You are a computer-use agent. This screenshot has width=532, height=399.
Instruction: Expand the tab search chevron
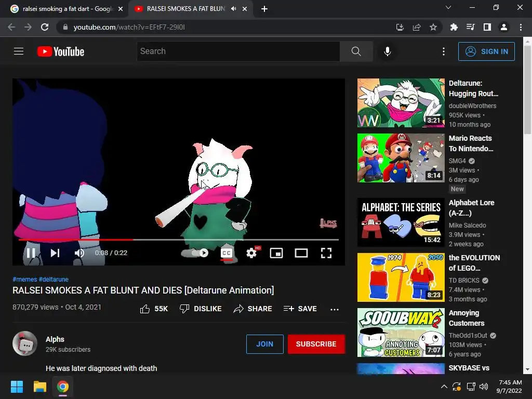pos(448,7)
